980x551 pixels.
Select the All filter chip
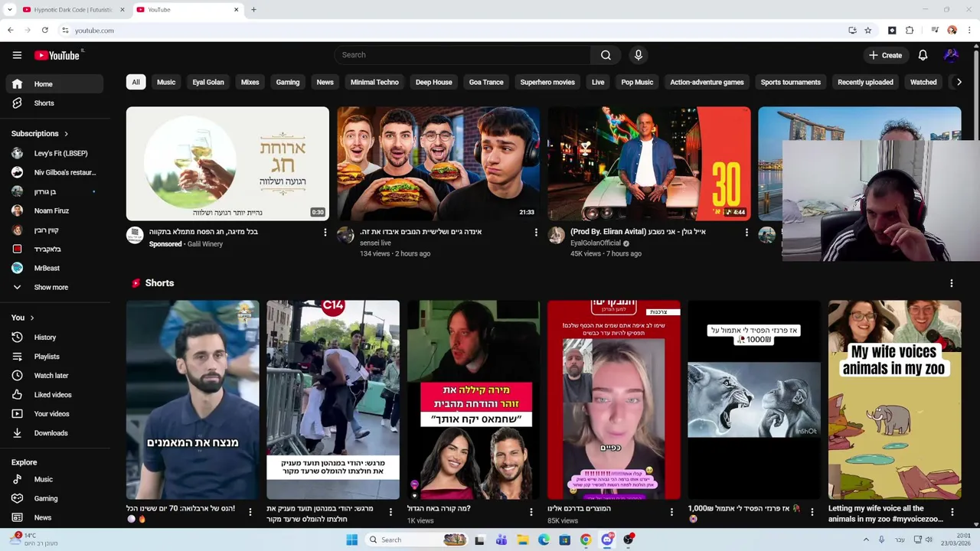[x=136, y=82]
